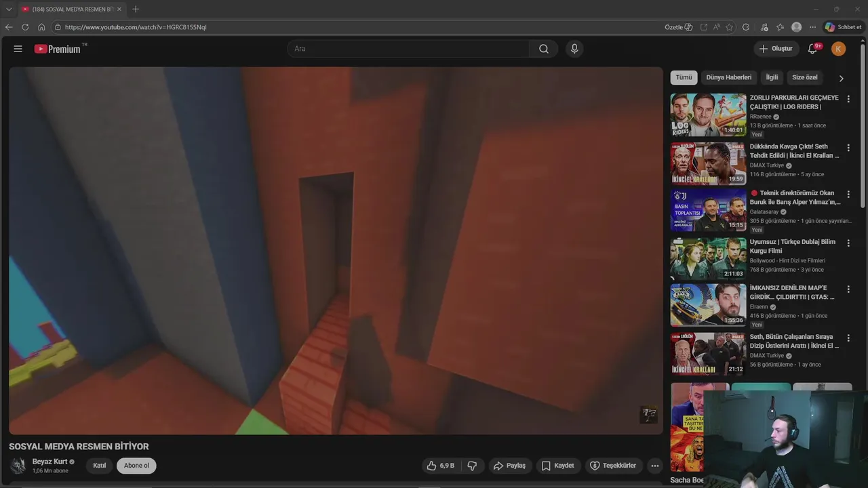This screenshot has height=488, width=868.
Task: Open the YouTube hamburger guide menu
Action: (18, 49)
